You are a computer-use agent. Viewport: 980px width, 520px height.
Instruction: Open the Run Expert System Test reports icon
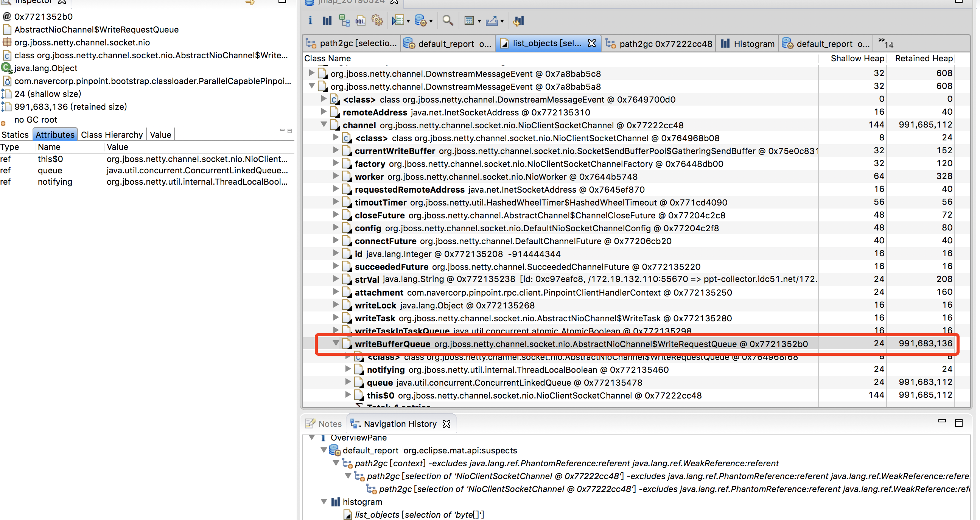click(x=420, y=20)
